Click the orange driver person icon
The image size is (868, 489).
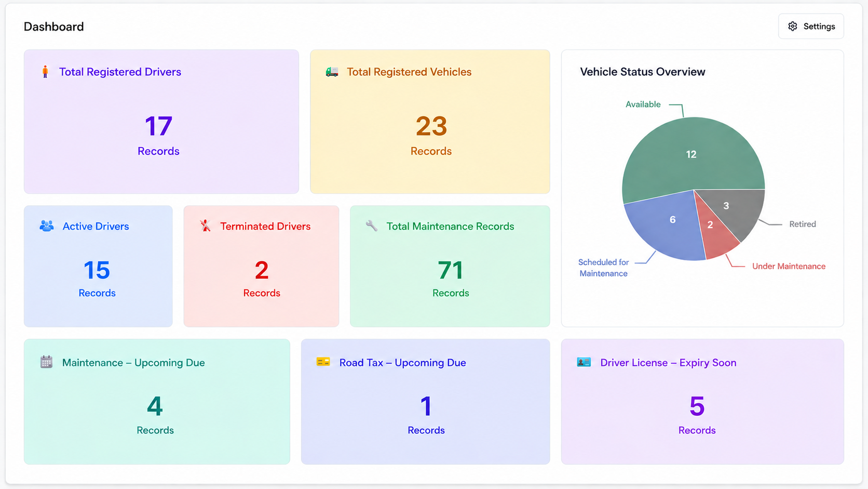pyautogui.click(x=45, y=72)
